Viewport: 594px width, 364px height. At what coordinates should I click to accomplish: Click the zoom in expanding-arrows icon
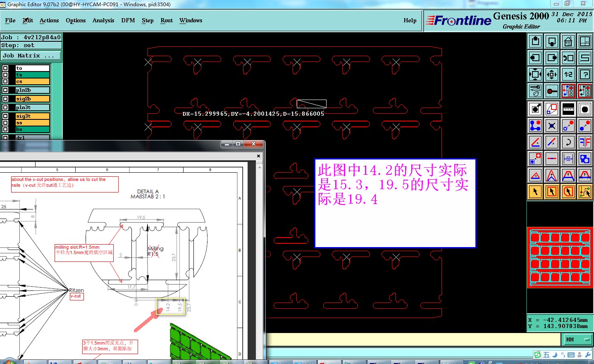(535, 74)
